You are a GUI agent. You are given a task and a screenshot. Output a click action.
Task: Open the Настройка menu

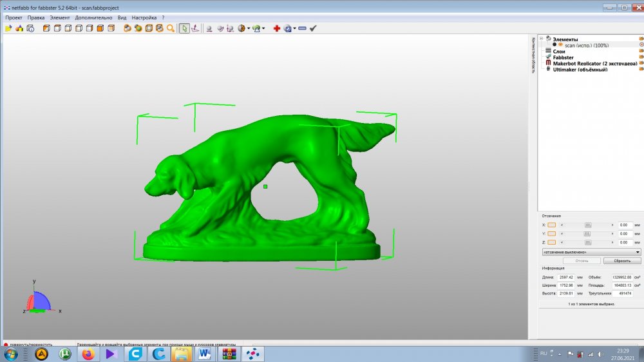pyautogui.click(x=144, y=17)
